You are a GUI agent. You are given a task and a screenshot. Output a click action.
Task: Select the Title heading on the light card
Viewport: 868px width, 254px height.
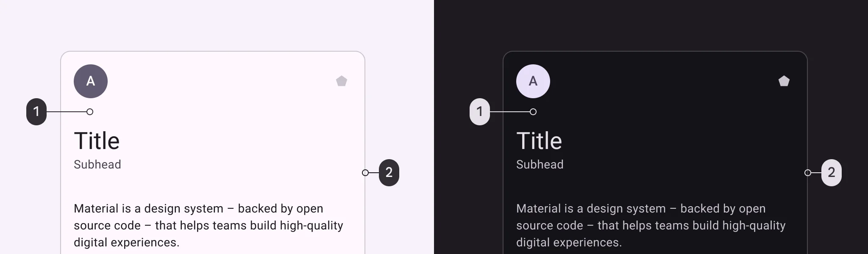click(96, 140)
